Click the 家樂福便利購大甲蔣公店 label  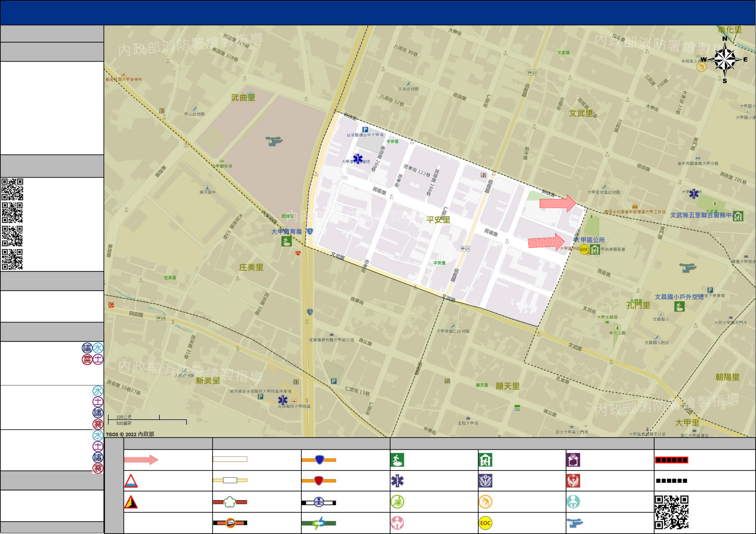tap(332, 340)
